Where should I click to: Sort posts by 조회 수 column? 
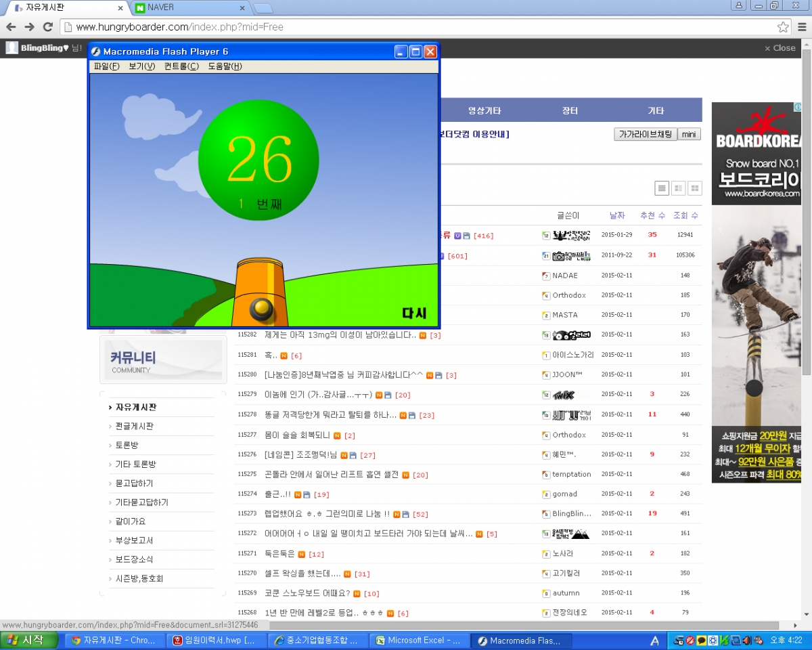tap(685, 215)
